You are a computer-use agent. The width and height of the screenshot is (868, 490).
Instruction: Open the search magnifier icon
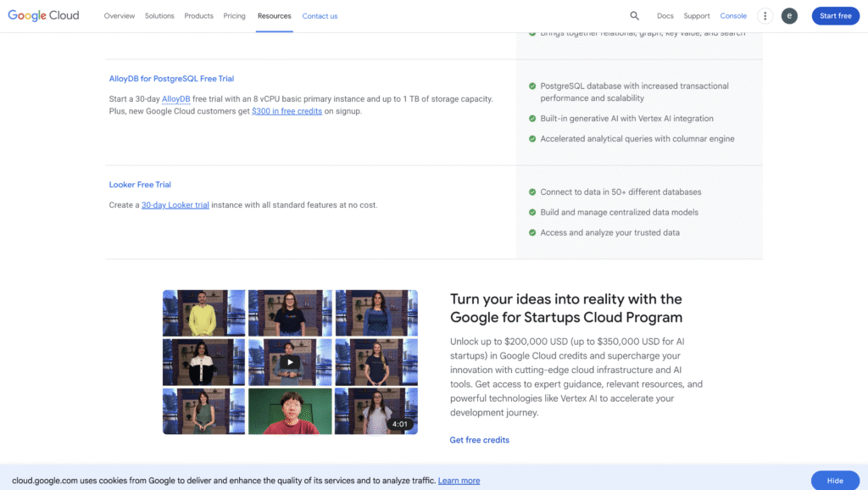[x=635, y=15]
